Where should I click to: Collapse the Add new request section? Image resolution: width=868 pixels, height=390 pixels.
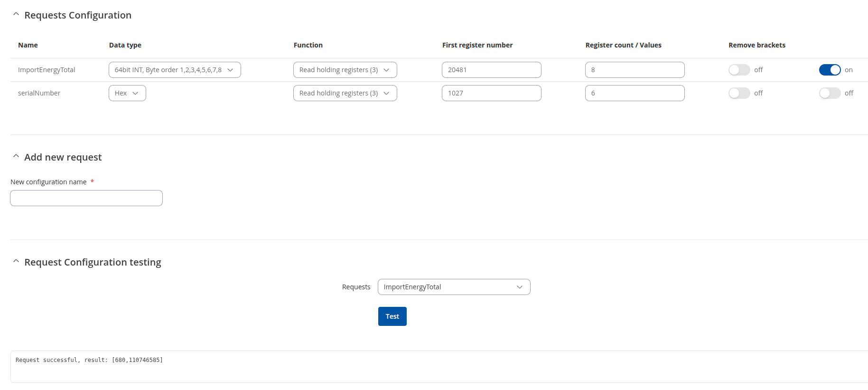coord(16,157)
